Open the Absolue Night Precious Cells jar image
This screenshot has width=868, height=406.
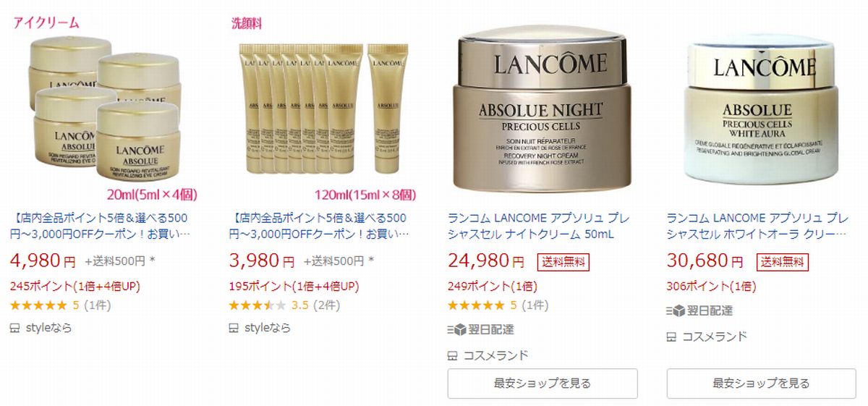point(542,109)
